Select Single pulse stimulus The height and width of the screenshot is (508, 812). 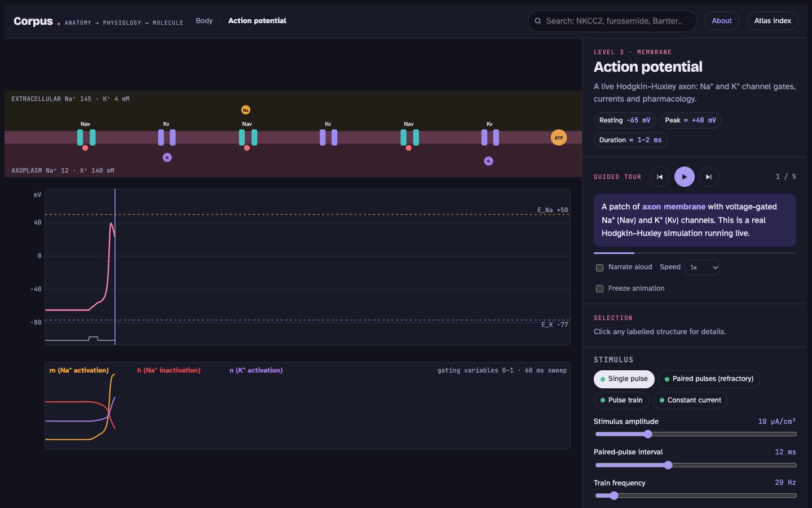624,379
